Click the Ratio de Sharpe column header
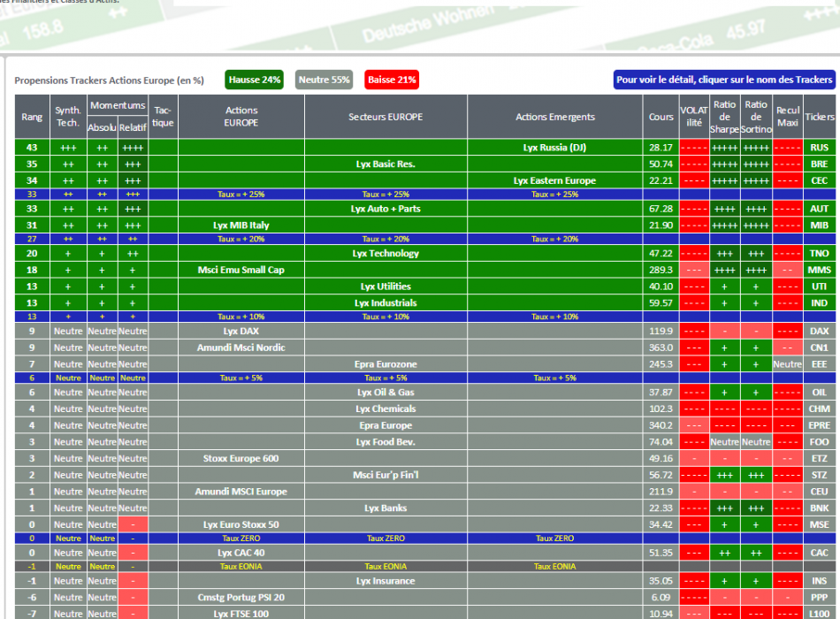Image resolution: width=840 pixels, height=619 pixels. [x=725, y=117]
